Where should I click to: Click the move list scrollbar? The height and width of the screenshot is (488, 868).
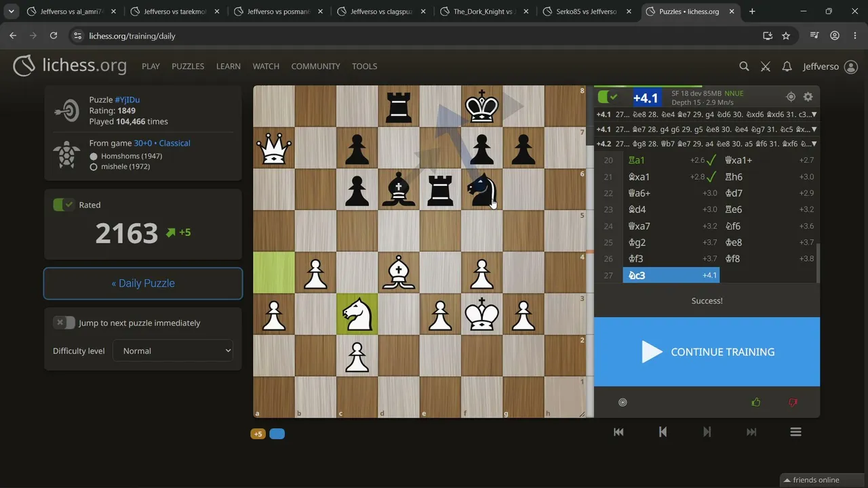pyautogui.click(x=818, y=264)
